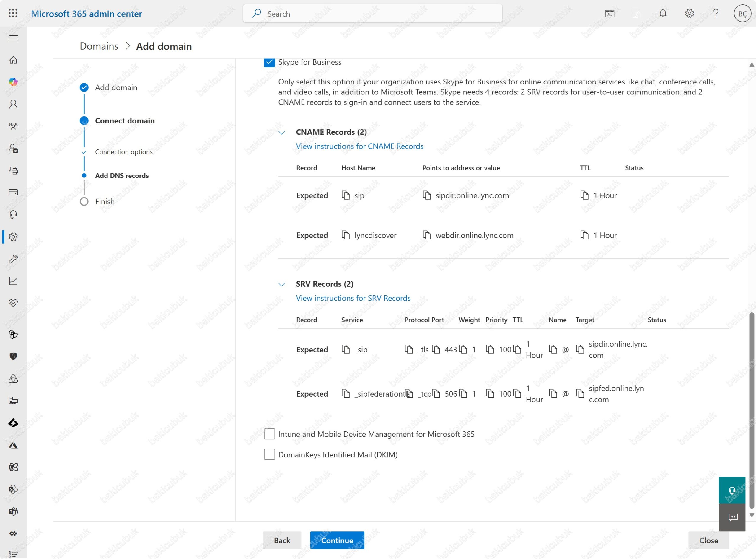Copy the lyncdiscover host name

pos(346,235)
